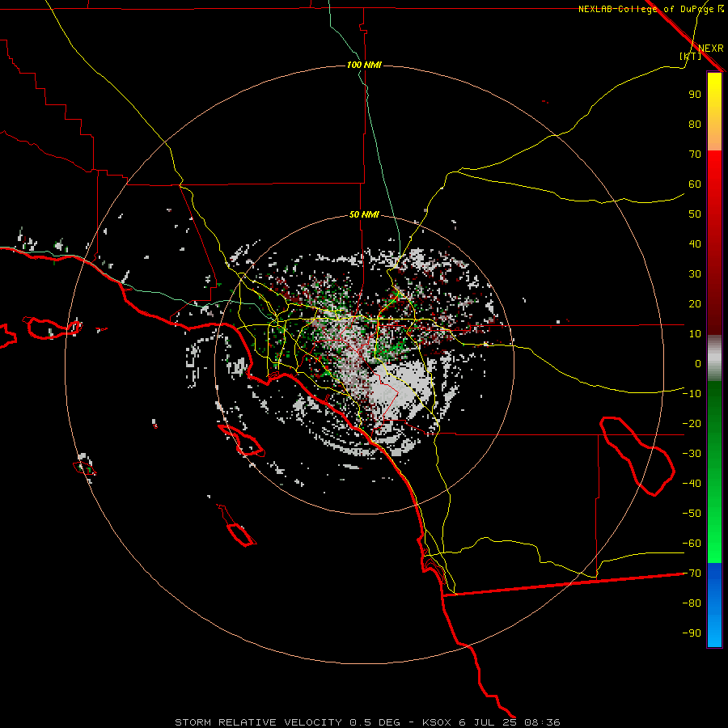Click the color scale value -20

tap(692, 423)
